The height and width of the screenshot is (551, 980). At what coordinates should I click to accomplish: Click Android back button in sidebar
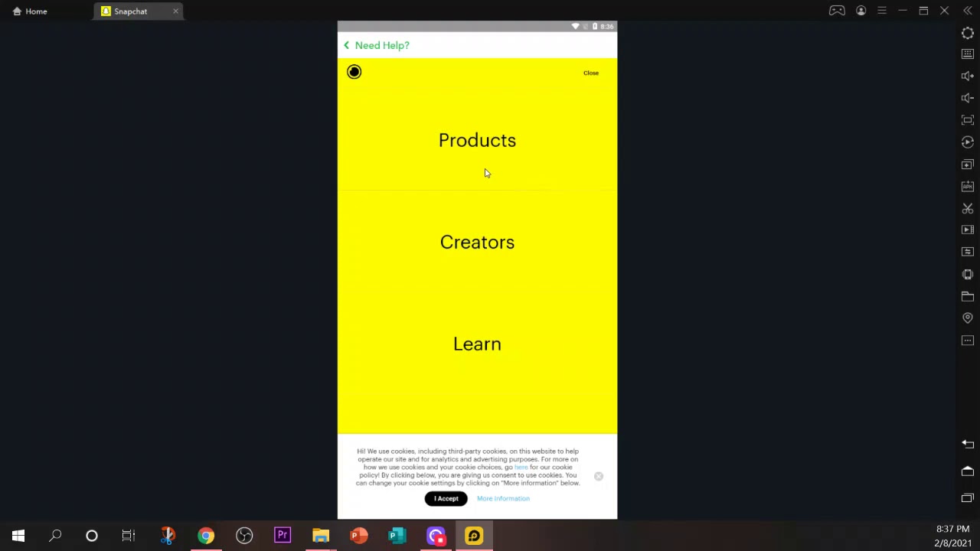point(968,444)
